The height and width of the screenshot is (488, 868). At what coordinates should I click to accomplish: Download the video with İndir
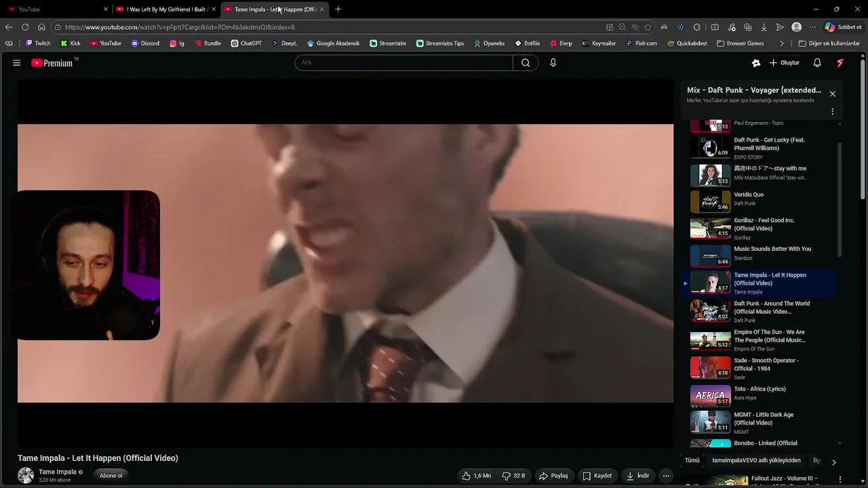[x=637, y=476]
